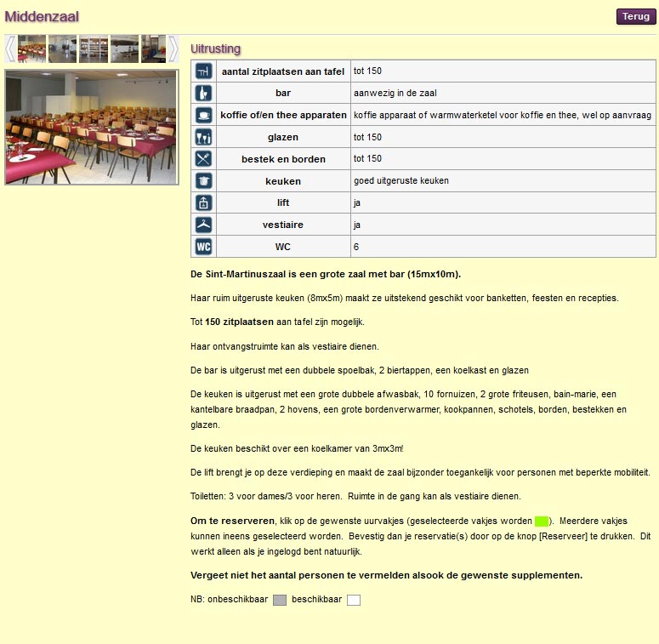The image size is (659, 644).
Task: Click the 'aantal zitplaatsen aan tafel' label
Action: coord(283,71)
